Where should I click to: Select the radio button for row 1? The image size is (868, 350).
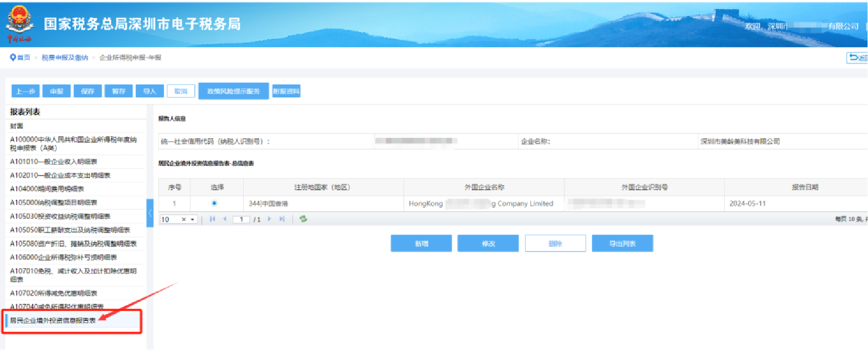click(214, 203)
